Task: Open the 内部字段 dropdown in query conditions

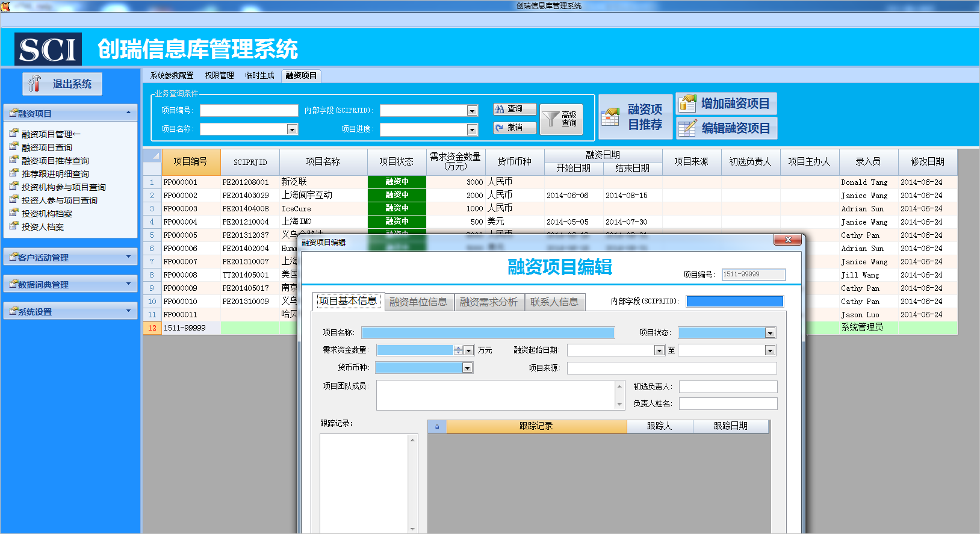Action: (473, 111)
